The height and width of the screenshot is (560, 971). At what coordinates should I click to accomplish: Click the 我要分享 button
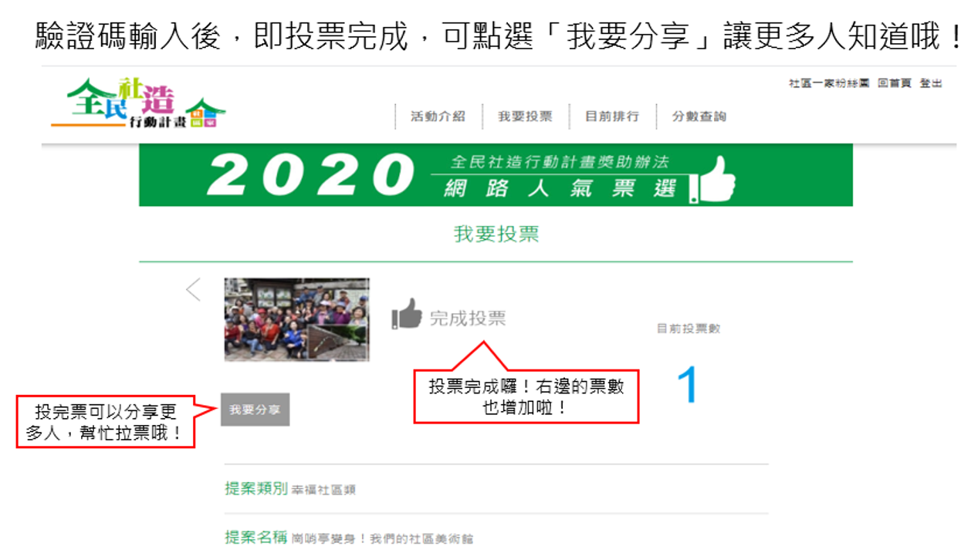255,410
